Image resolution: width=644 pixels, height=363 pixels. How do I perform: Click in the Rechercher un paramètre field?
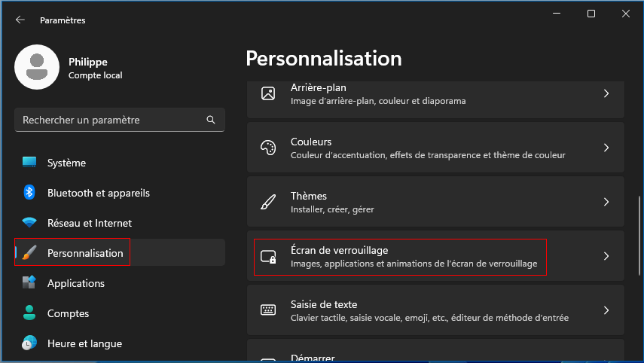click(x=120, y=120)
